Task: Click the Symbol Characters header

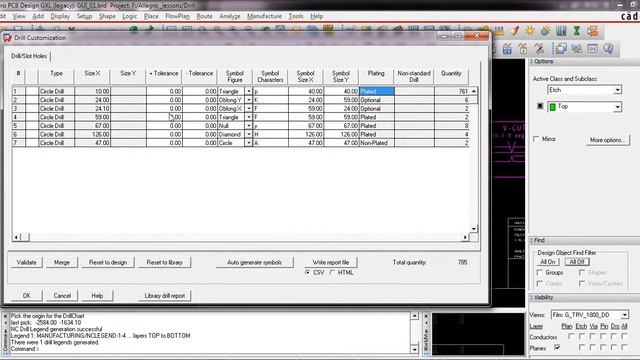Action: [270, 76]
